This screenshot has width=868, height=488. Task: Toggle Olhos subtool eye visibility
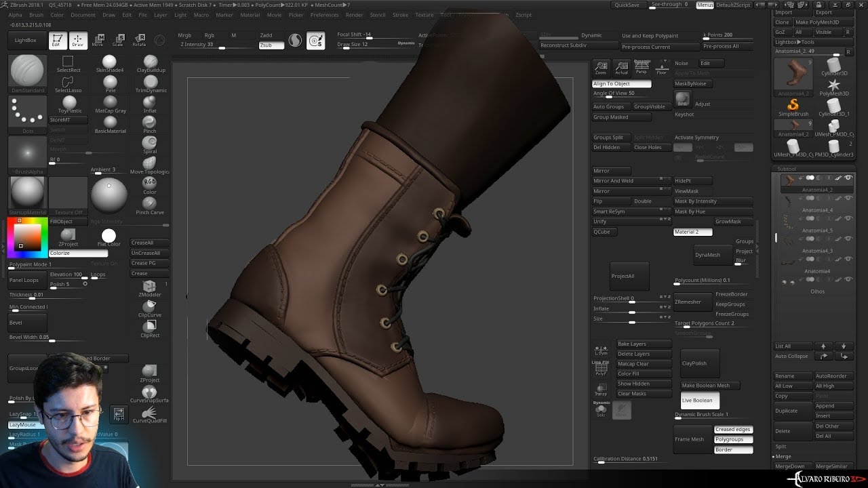click(848, 279)
